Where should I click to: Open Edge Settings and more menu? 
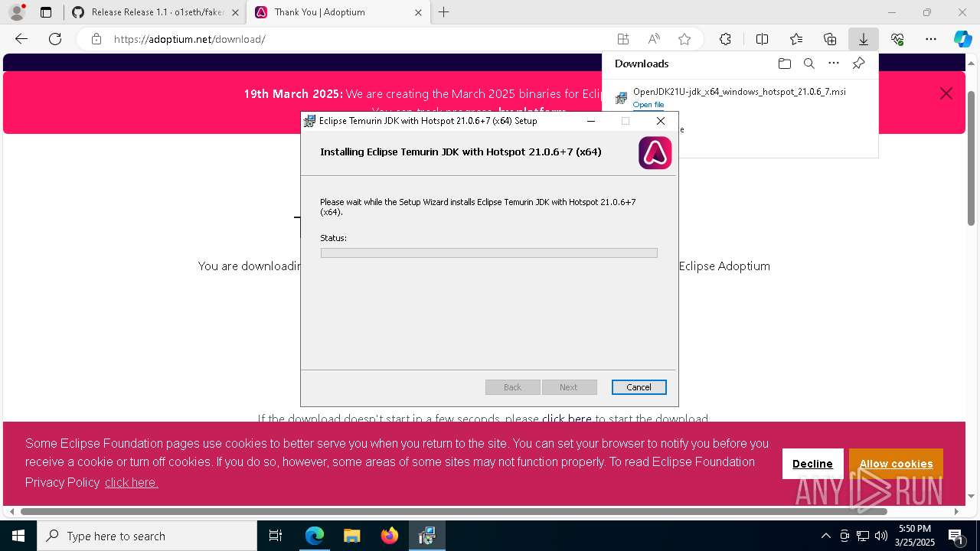(931, 39)
